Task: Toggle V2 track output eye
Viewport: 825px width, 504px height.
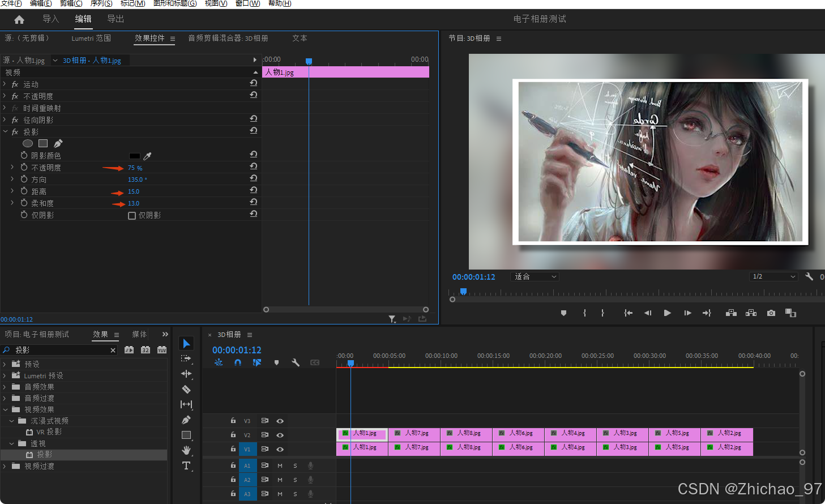Action: 280,435
